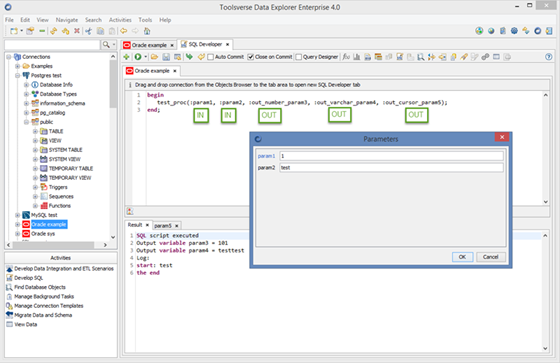Uncheck the Close on Commit checkbox
This screenshot has width=560, height=363.
[x=251, y=57]
